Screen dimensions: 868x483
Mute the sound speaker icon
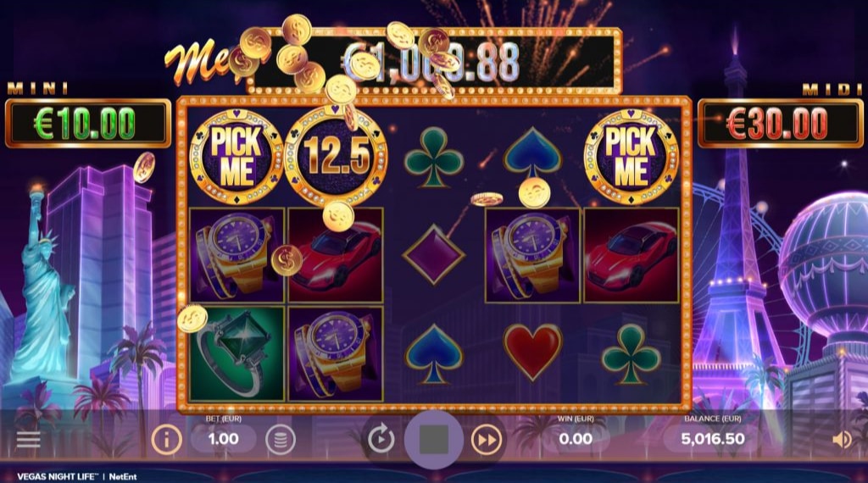(x=842, y=440)
